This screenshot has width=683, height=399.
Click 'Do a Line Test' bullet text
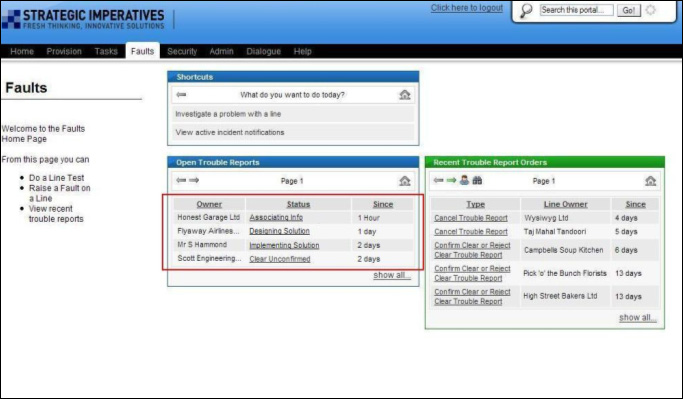(x=57, y=178)
